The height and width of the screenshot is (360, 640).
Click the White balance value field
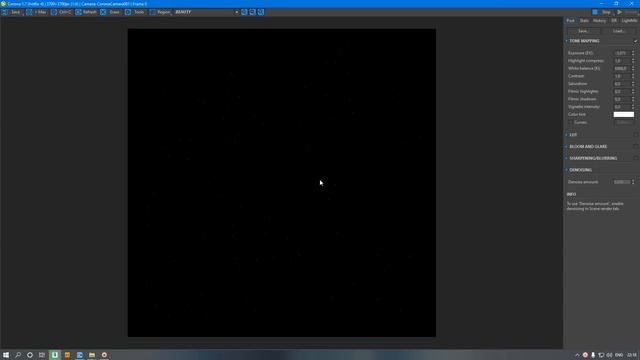622,69
